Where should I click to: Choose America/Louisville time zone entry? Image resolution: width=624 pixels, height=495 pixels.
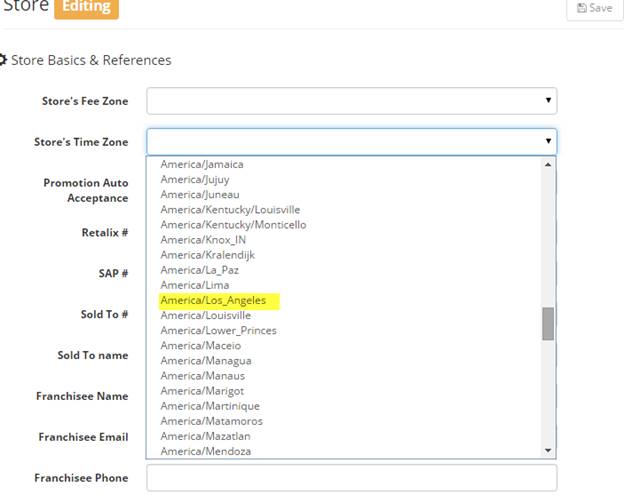pyautogui.click(x=205, y=315)
